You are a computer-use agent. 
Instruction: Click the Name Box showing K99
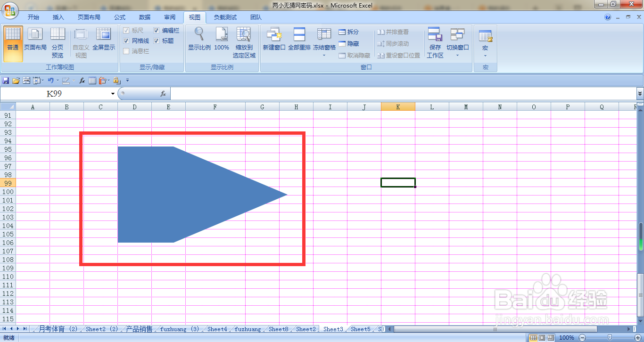tap(55, 94)
